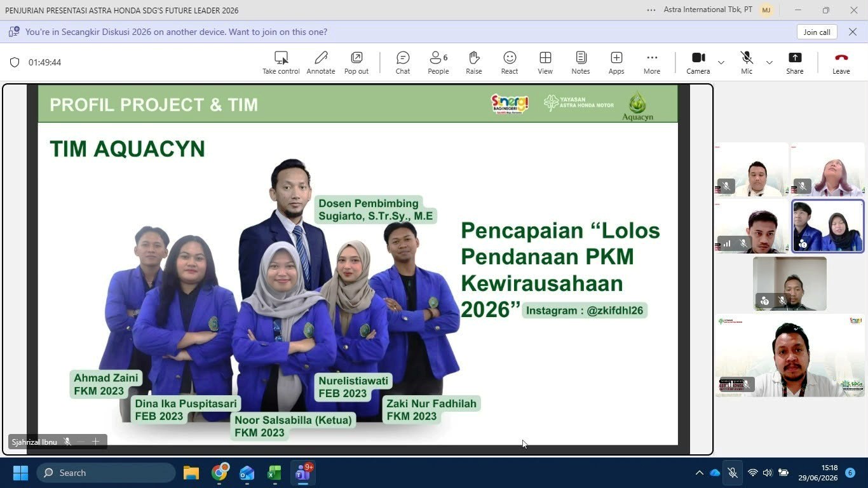Viewport: 868px width, 488px height.
Task: Click the meeting shield security icon
Action: click(x=15, y=62)
